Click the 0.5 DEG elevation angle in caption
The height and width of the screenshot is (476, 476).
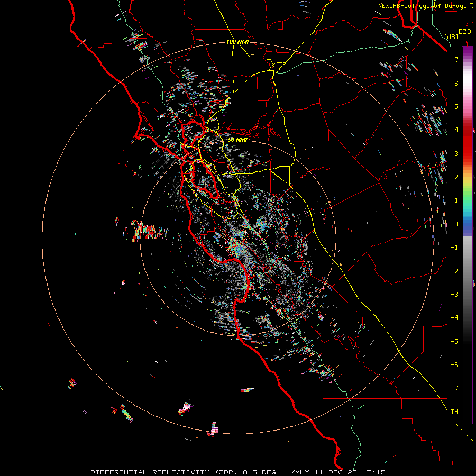click(x=259, y=472)
